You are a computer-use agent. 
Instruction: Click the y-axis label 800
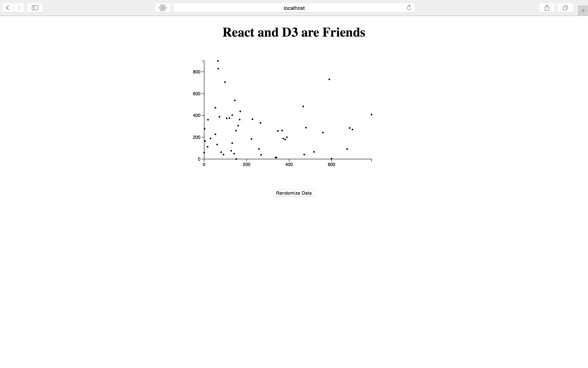[x=197, y=72]
